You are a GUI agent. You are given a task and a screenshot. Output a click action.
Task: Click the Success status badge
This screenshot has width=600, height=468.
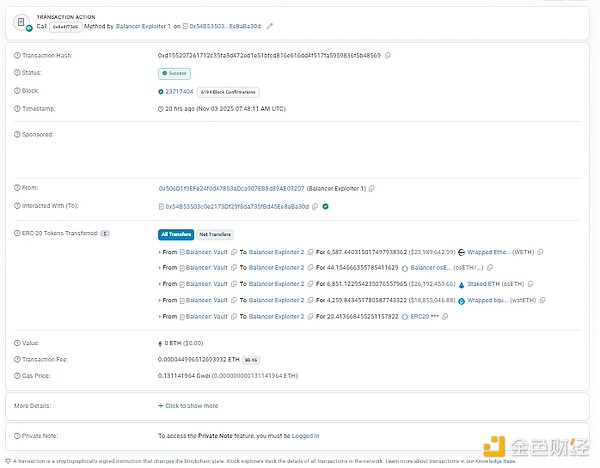(174, 73)
